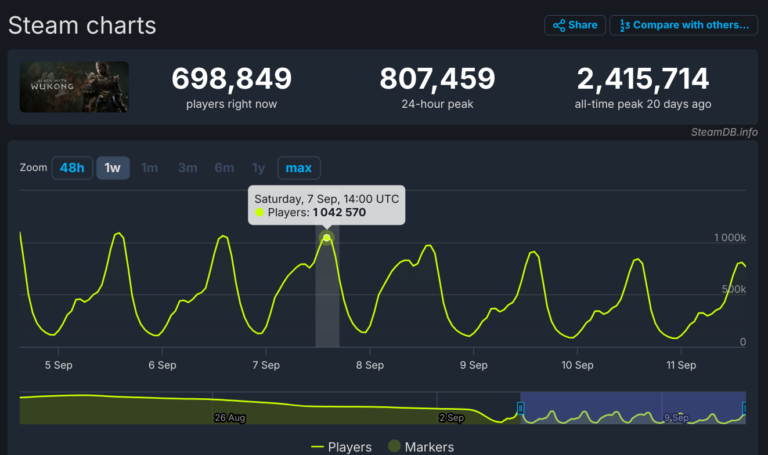Pick the 6m zoom range
The height and width of the screenshot is (455, 768).
point(224,168)
